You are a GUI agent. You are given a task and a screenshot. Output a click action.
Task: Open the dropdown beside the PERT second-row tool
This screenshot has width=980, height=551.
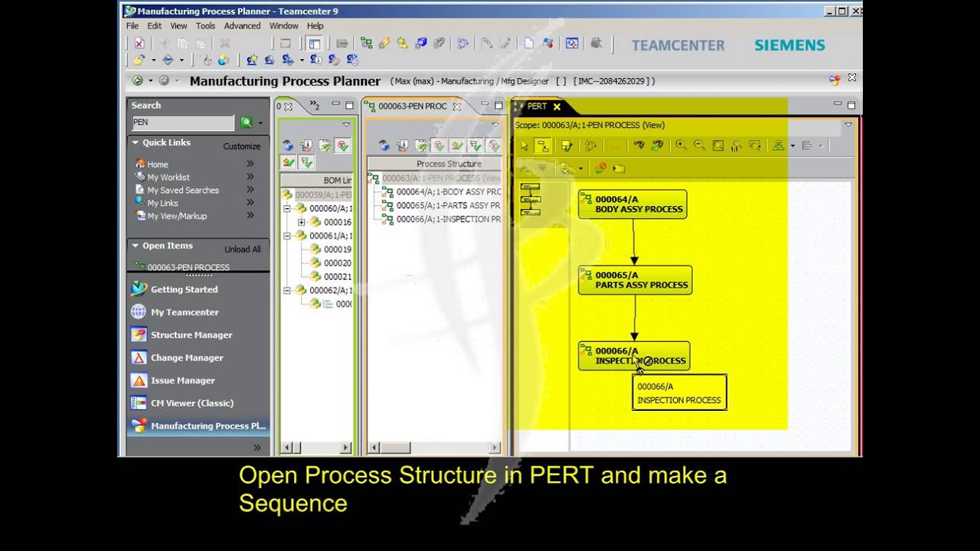coord(580,168)
